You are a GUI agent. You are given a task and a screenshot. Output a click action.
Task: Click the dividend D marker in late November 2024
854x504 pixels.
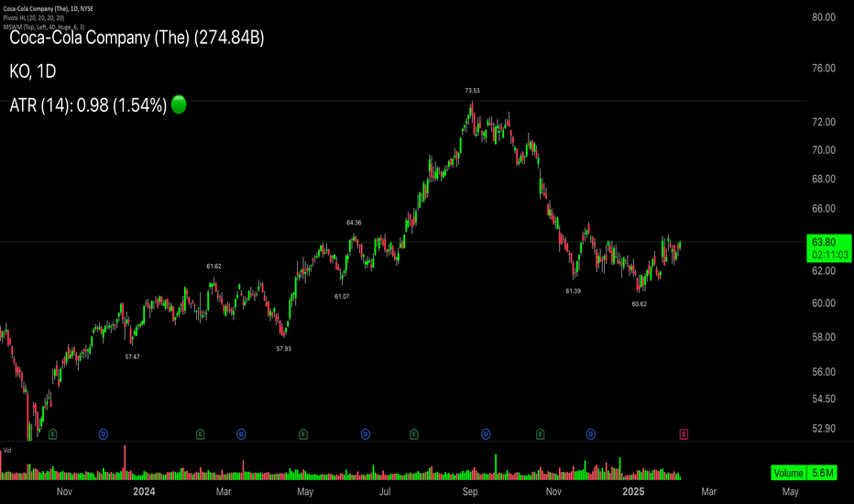591,434
